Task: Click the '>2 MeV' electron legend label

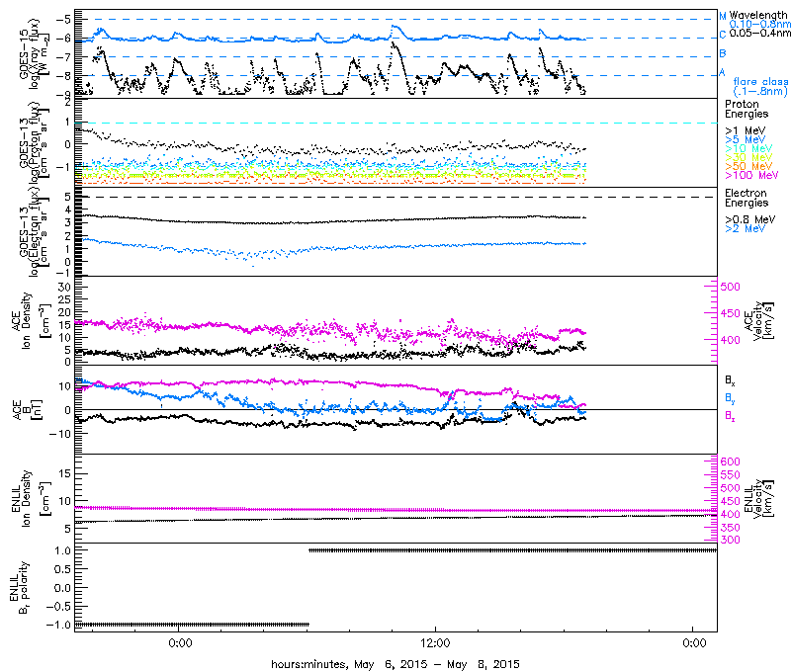Action: pos(746,228)
